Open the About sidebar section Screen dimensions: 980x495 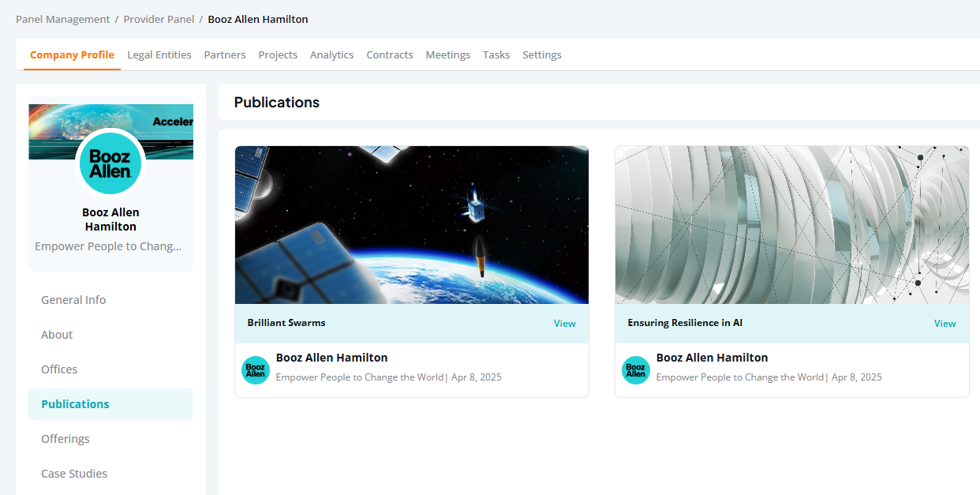(x=110, y=335)
